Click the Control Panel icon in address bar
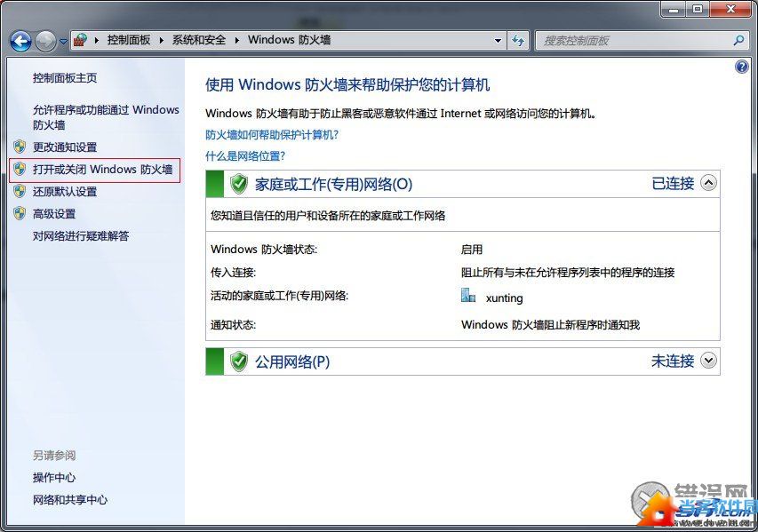758x532 pixels. pos(80,40)
